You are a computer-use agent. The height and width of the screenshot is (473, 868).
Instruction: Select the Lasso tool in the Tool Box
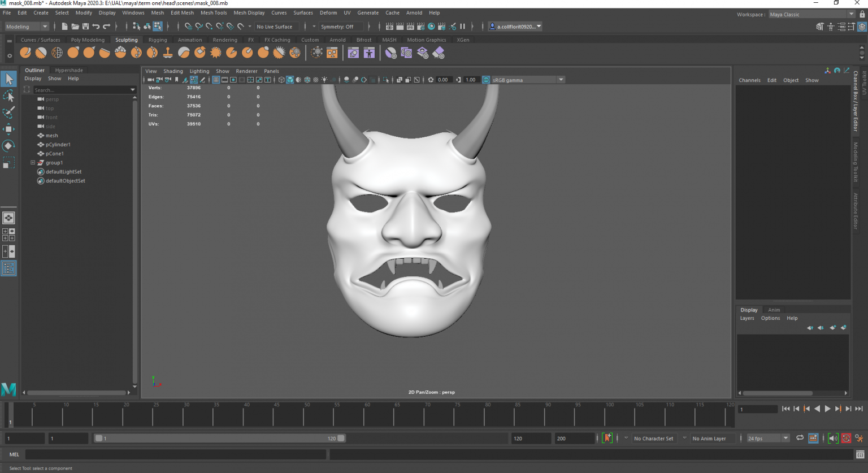(9, 96)
